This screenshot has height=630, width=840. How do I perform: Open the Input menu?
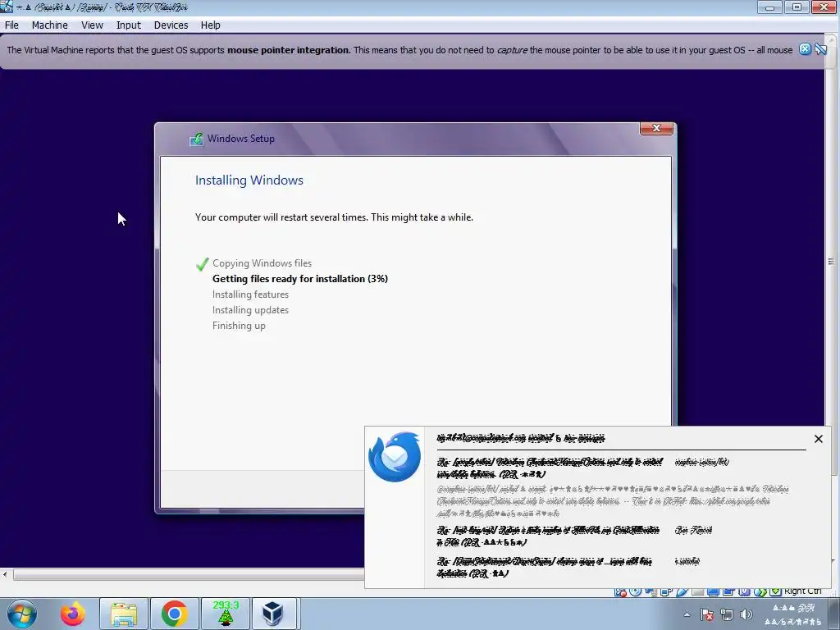pos(129,25)
